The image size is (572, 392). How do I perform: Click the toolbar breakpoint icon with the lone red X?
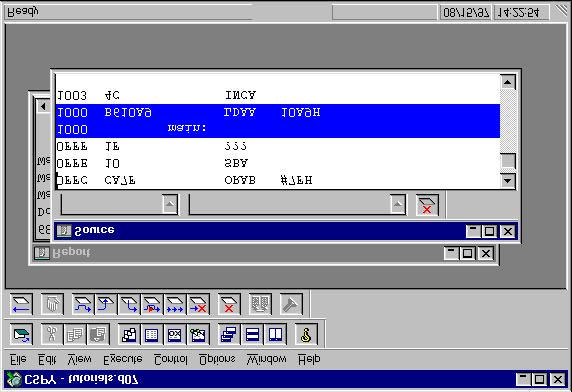[x=229, y=304]
